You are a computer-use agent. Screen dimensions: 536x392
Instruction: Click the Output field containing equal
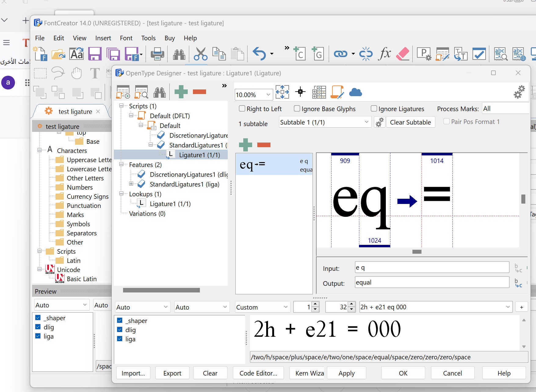pyautogui.click(x=432, y=282)
